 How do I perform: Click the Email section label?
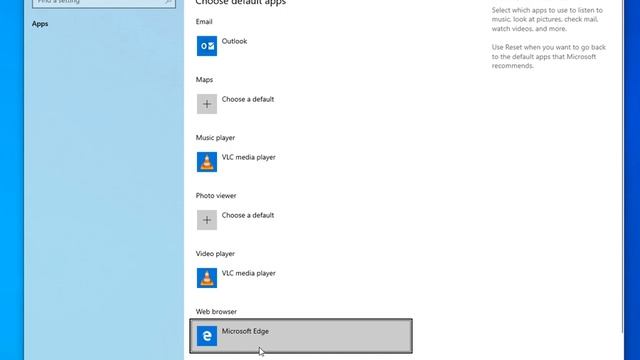pos(204,22)
